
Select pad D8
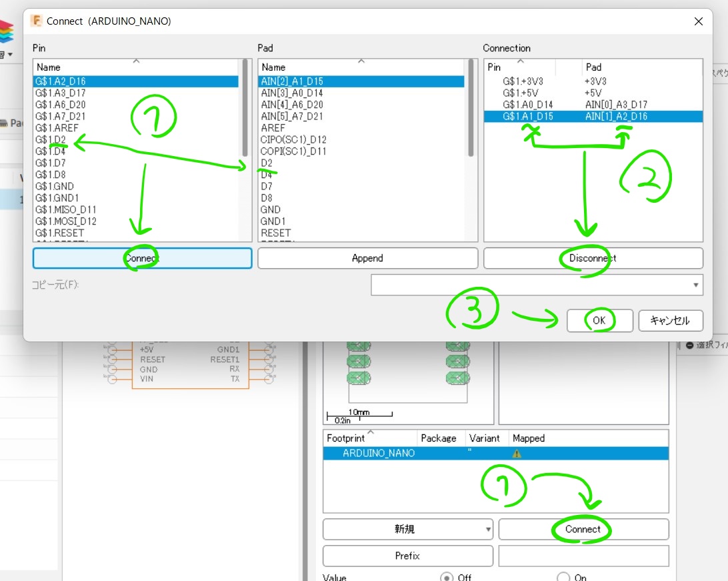[361, 198]
